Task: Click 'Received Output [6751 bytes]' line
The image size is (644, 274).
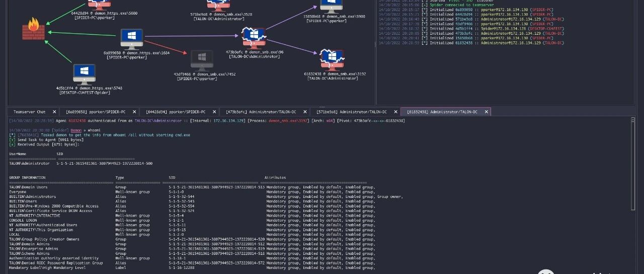Action: click(44, 145)
